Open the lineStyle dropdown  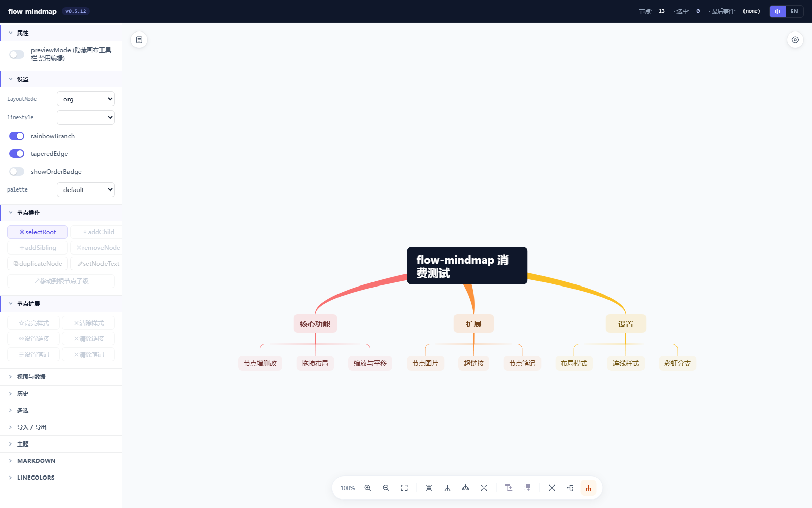coord(86,117)
